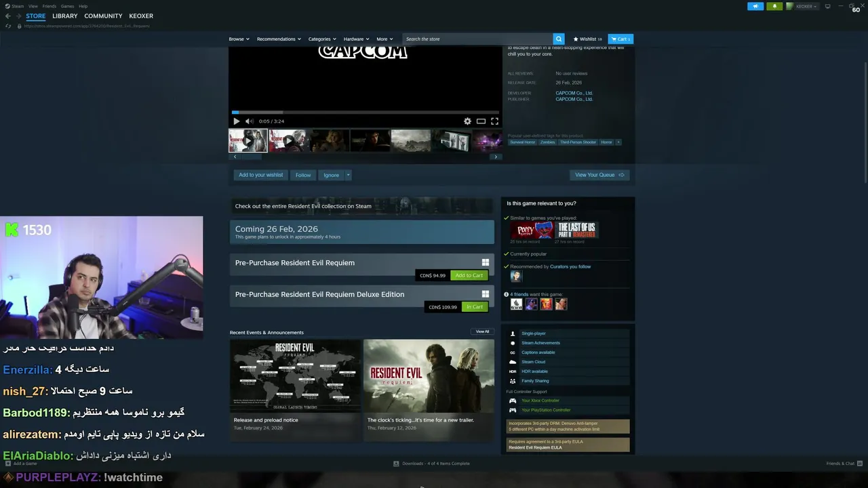The width and height of the screenshot is (868, 488).
Task: Switch to the LIBRARY tab
Action: pyautogui.click(x=65, y=16)
